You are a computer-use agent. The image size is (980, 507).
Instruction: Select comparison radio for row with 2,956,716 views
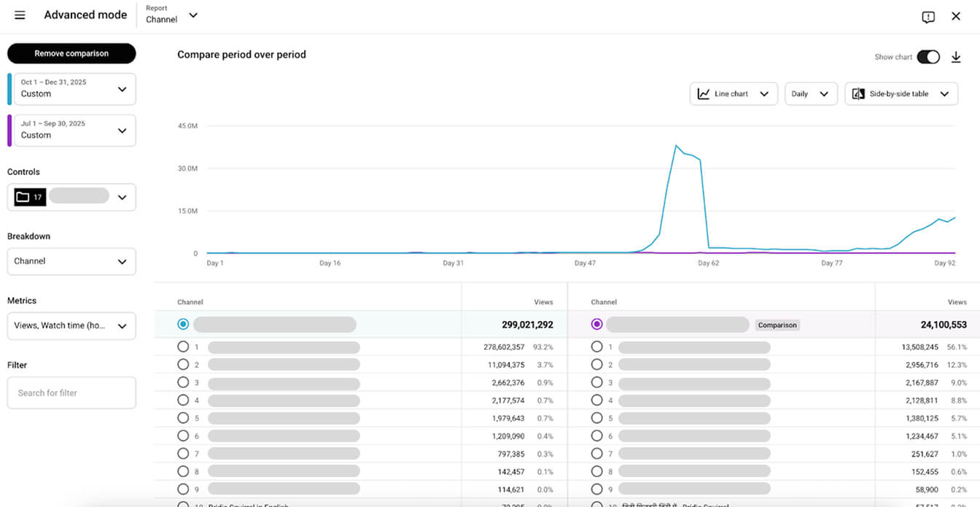coord(597,364)
